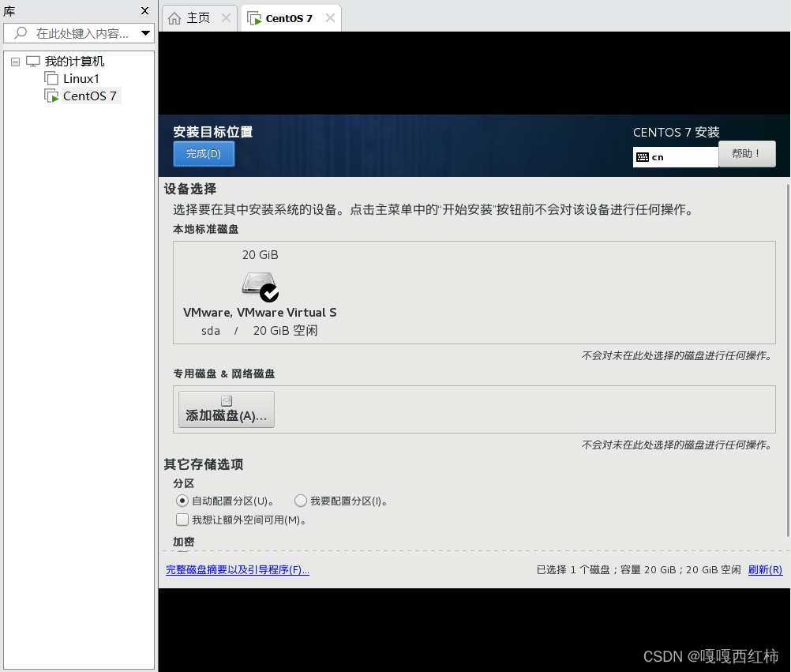Select Linux1 virtual machine in library
The image size is (791, 672).
pos(81,79)
